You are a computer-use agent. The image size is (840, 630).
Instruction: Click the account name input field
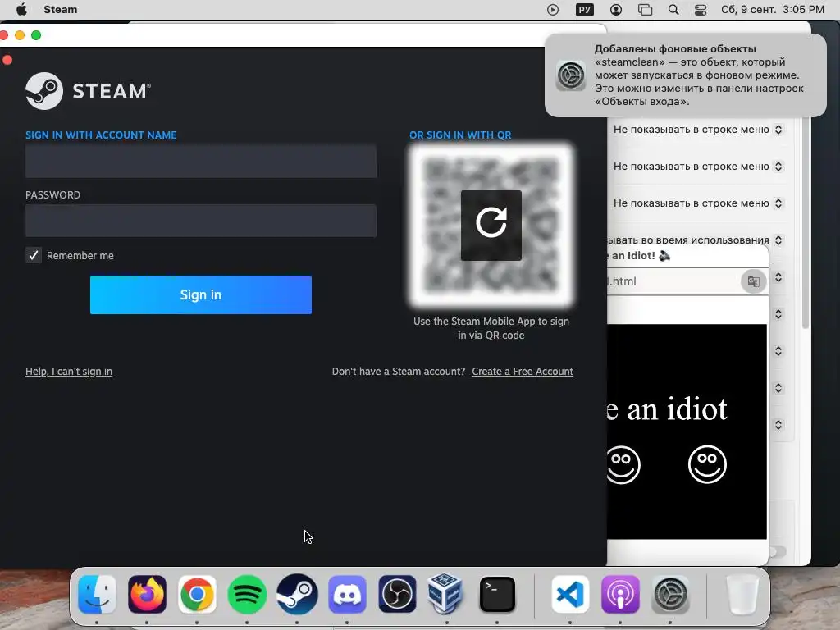201,161
